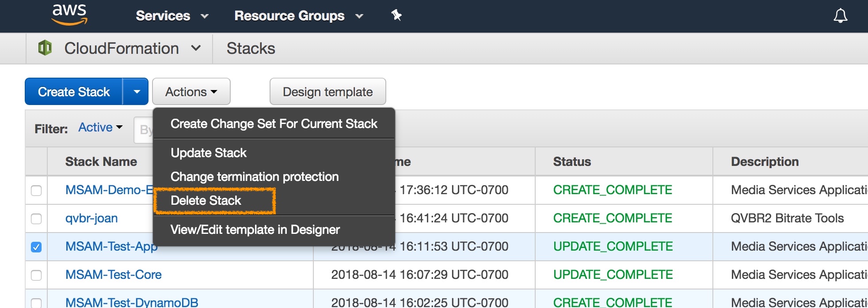Open the MSAM-Test-DynamoDB stack link
The image size is (868, 308).
132,302
